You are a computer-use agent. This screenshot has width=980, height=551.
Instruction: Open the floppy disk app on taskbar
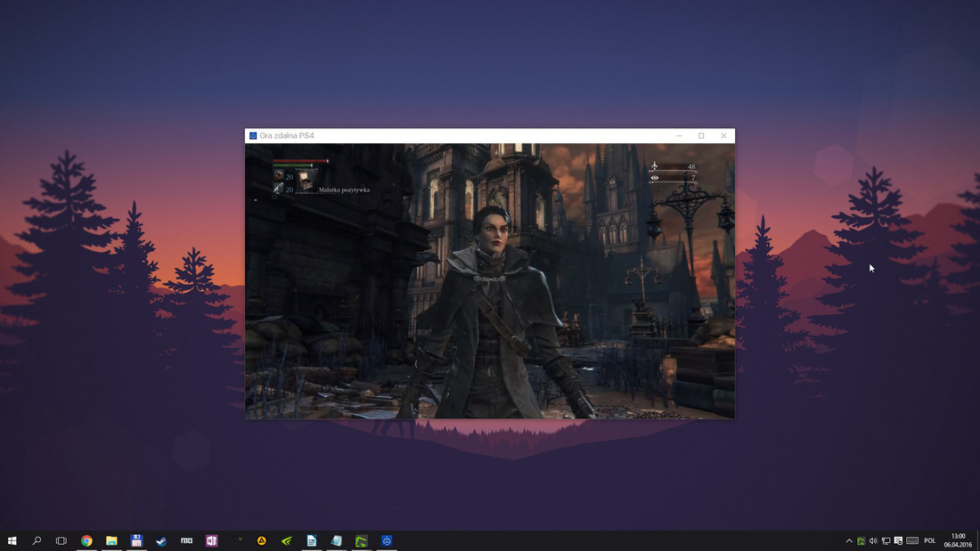coord(136,541)
